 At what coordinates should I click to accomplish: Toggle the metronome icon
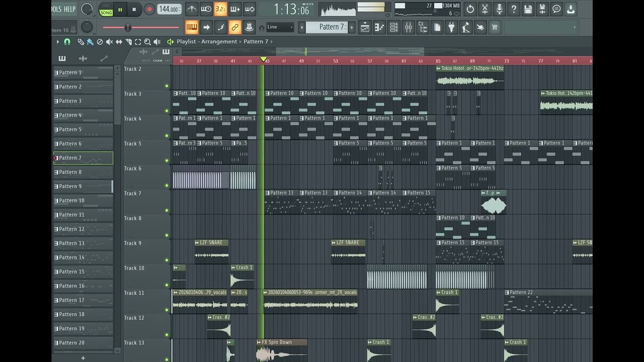[x=192, y=9]
